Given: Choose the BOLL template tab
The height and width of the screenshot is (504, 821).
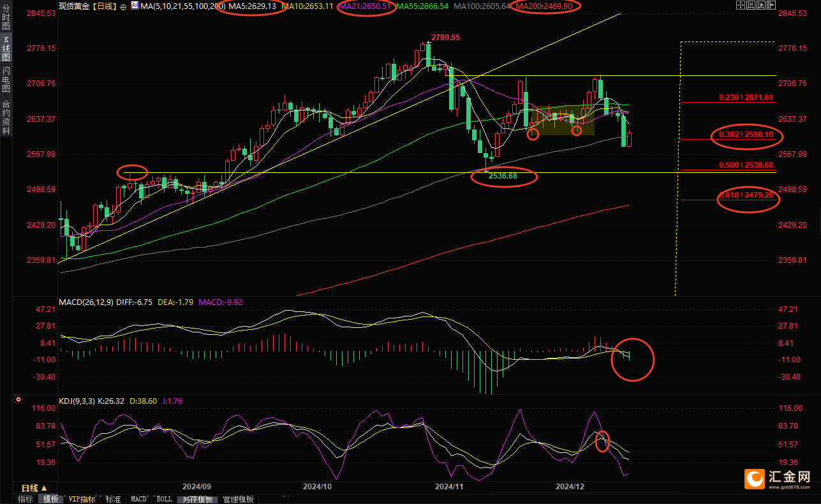Looking at the screenshot, I should pyautogui.click(x=164, y=499).
